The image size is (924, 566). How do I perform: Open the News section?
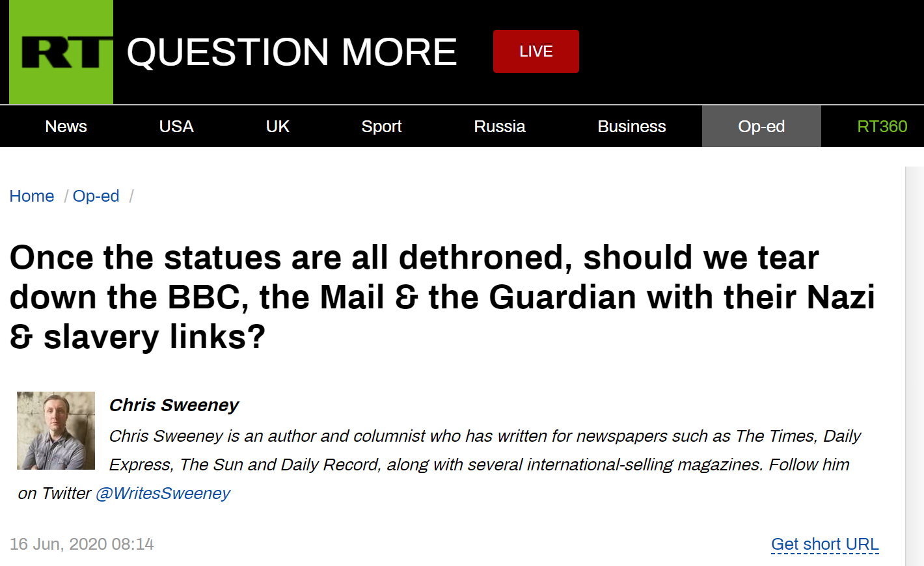click(66, 126)
